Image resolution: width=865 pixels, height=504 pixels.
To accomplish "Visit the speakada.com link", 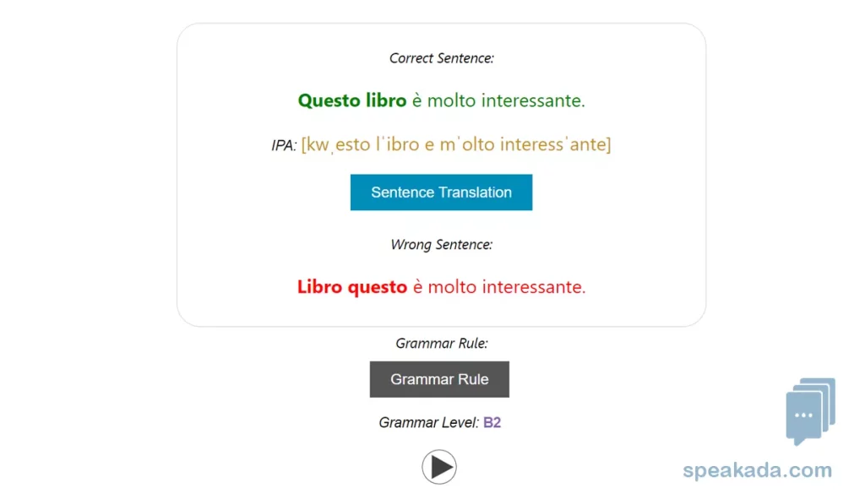I will [758, 470].
